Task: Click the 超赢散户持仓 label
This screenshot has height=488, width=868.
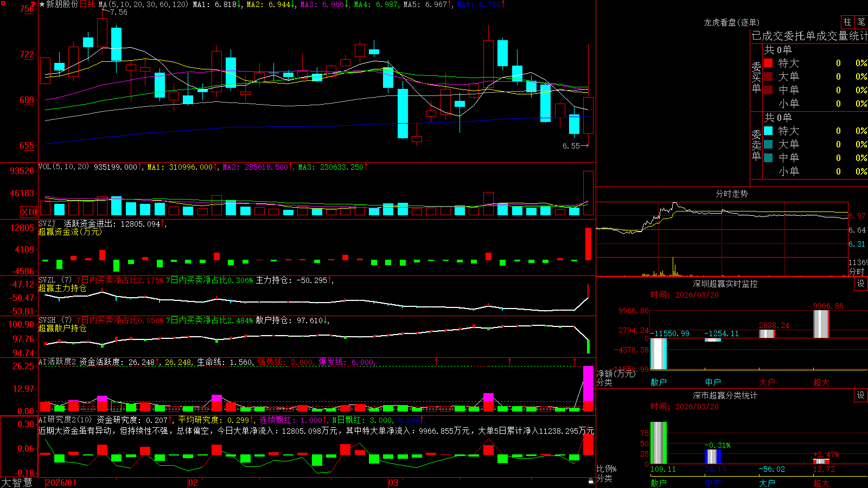Action: [62, 328]
